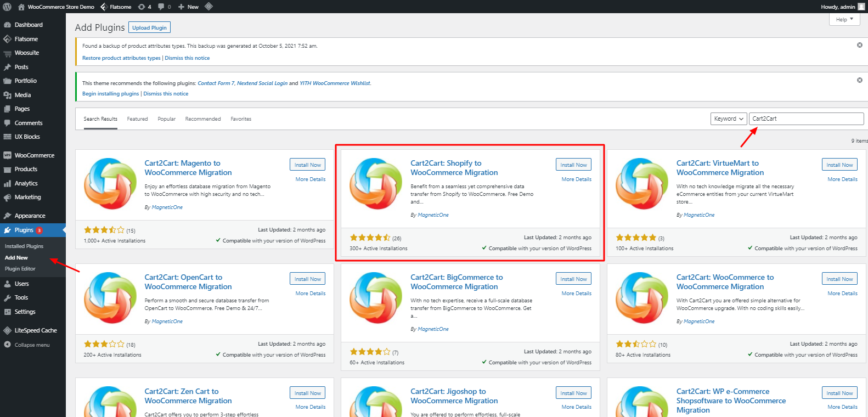Install the OpenCart to WooCommerce Migration plugin

[x=307, y=279]
